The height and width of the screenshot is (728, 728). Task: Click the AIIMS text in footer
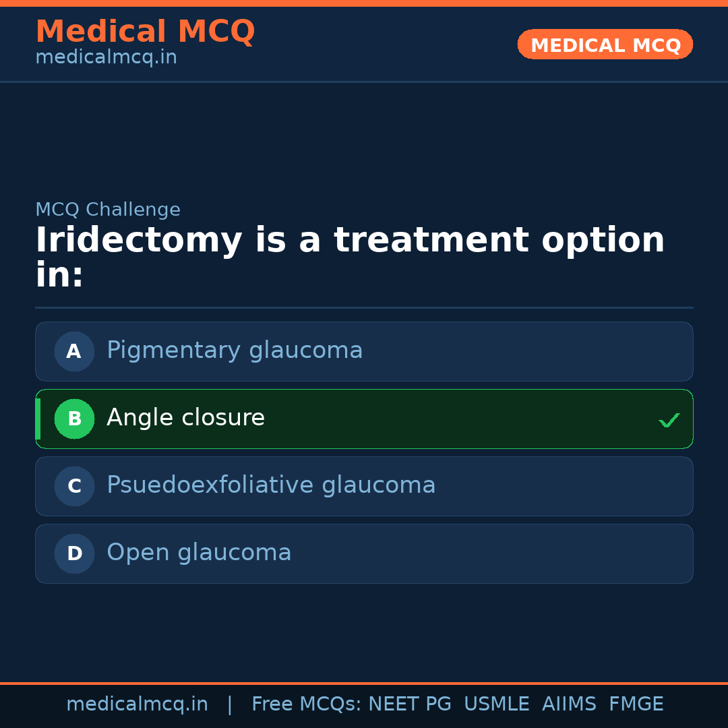569,704
